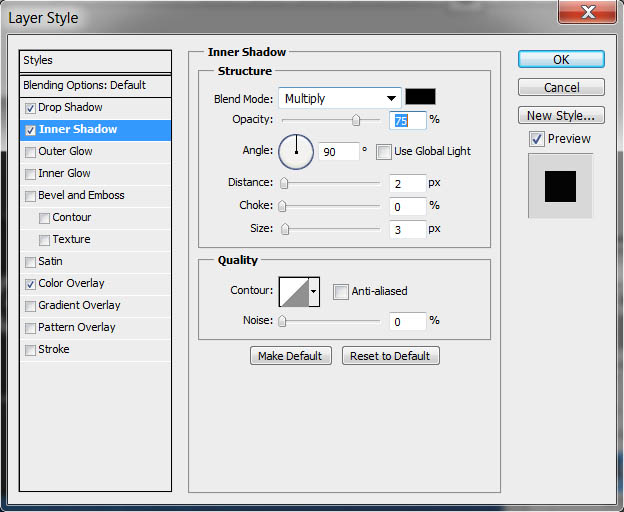Enable the Texture sub-option checkbox
624x512 pixels.
coord(44,240)
